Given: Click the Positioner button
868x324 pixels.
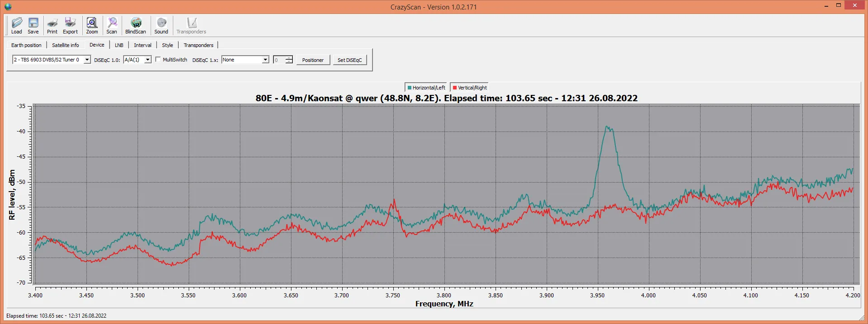Looking at the screenshot, I should 313,60.
